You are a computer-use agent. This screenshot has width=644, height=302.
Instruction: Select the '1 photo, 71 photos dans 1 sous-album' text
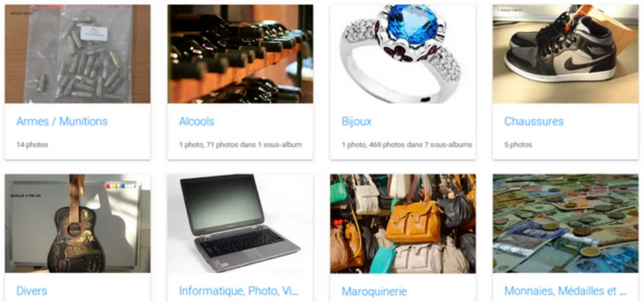[x=240, y=145]
